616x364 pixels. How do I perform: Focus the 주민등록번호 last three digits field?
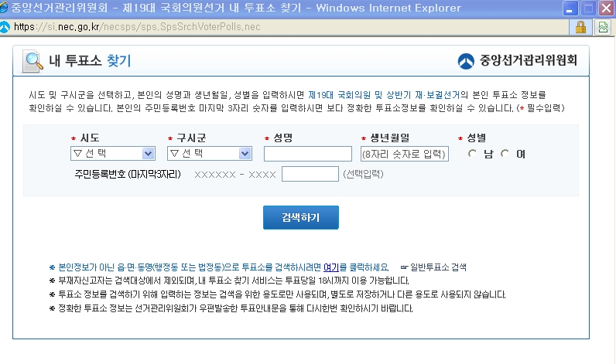click(310, 174)
